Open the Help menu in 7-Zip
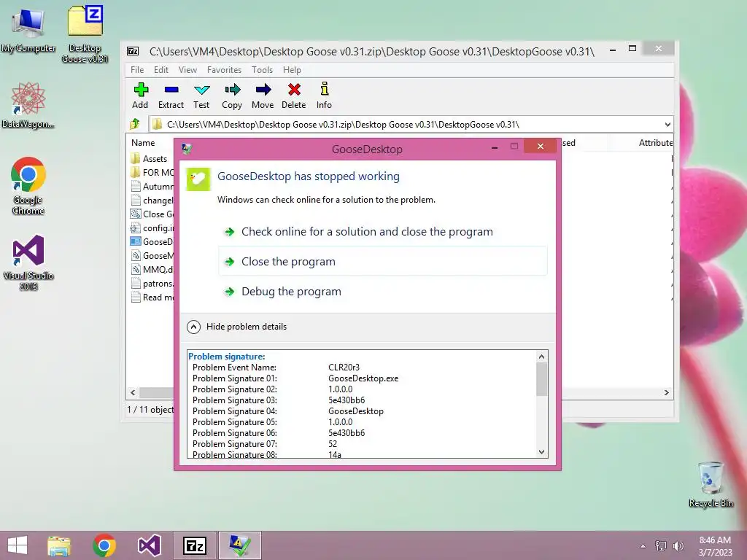The height and width of the screenshot is (560, 747). (292, 70)
